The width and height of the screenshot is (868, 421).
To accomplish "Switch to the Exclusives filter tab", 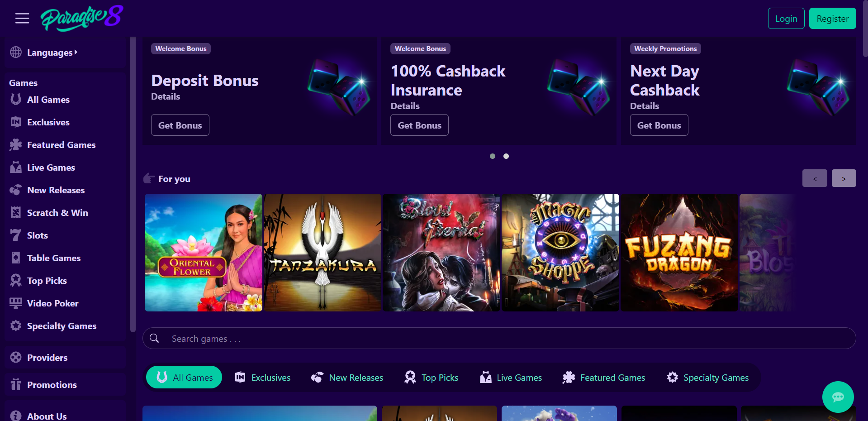I will 263,378.
